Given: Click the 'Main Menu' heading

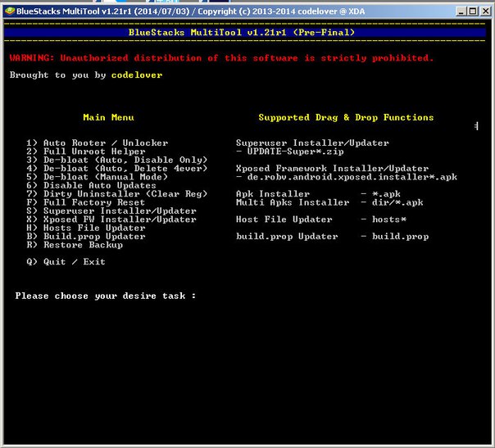Looking at the screenshot, I should 108,117.
